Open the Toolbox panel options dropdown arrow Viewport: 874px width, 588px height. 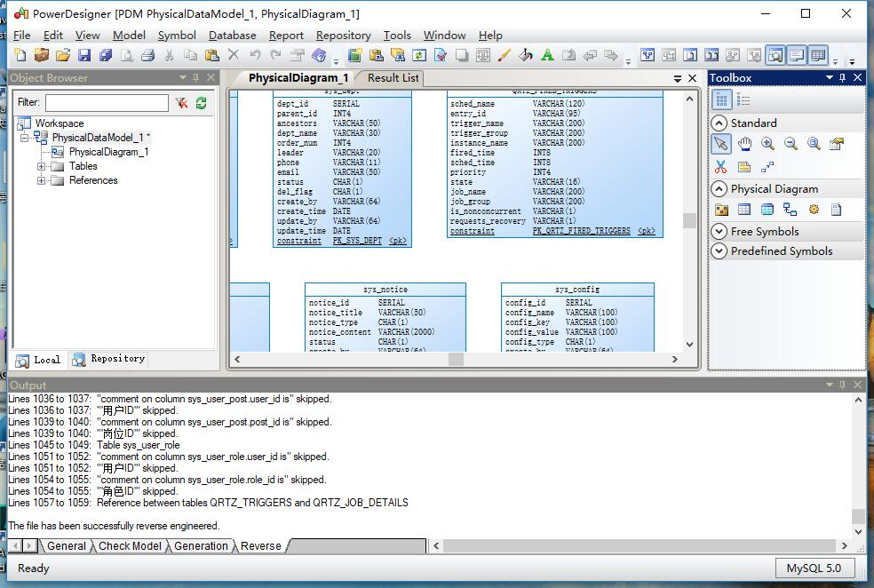(x=830, y=77)
